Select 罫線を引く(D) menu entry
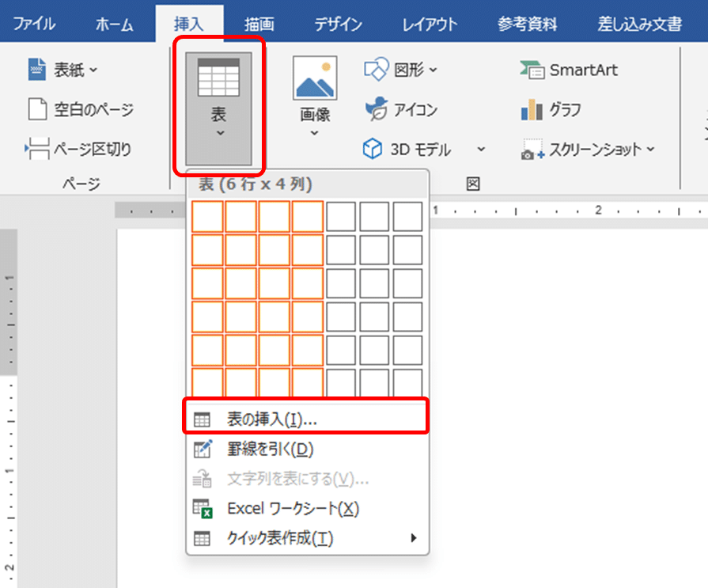The image size is (708, 588). [x=308, y=449]
